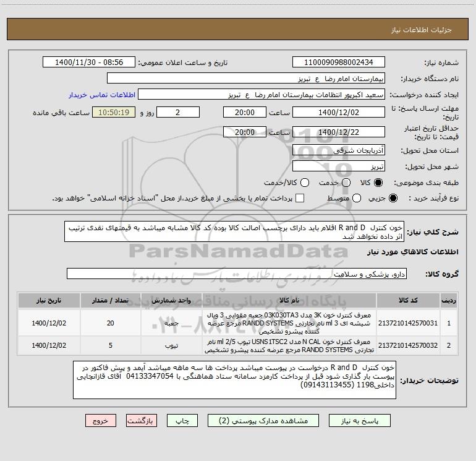
Task: Click product code 2137210142570032 cell
Action: point(408,345)
